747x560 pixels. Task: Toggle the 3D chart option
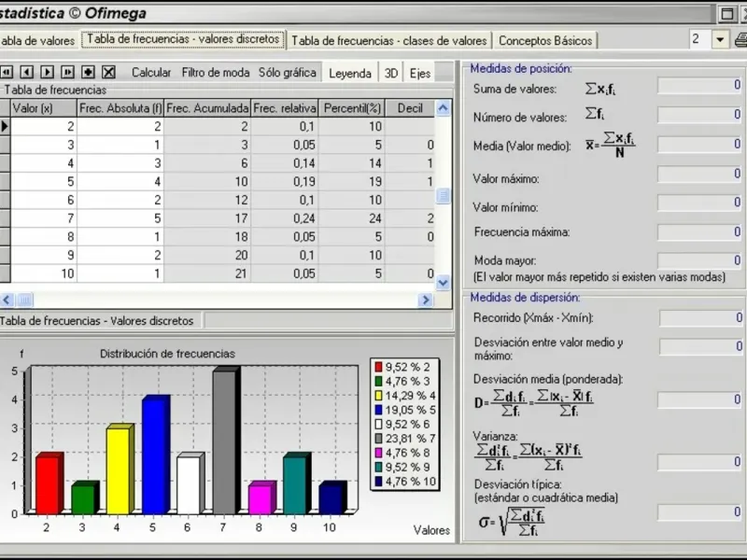tap(390, 74)
